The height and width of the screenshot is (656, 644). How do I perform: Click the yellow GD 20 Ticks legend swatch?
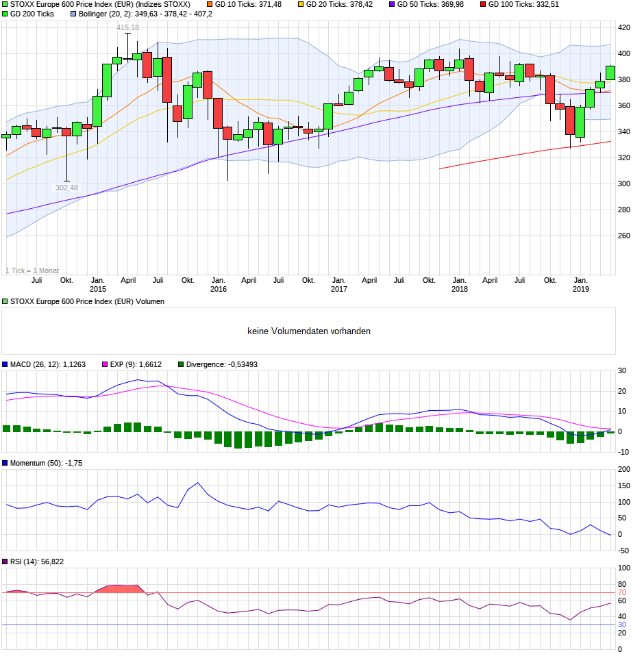(301, 5)
